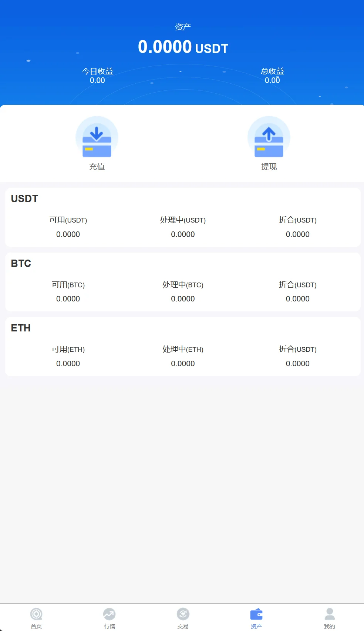Click the 充值 deposit label
This screenshot has height=631, width=364.
[97, 167]
